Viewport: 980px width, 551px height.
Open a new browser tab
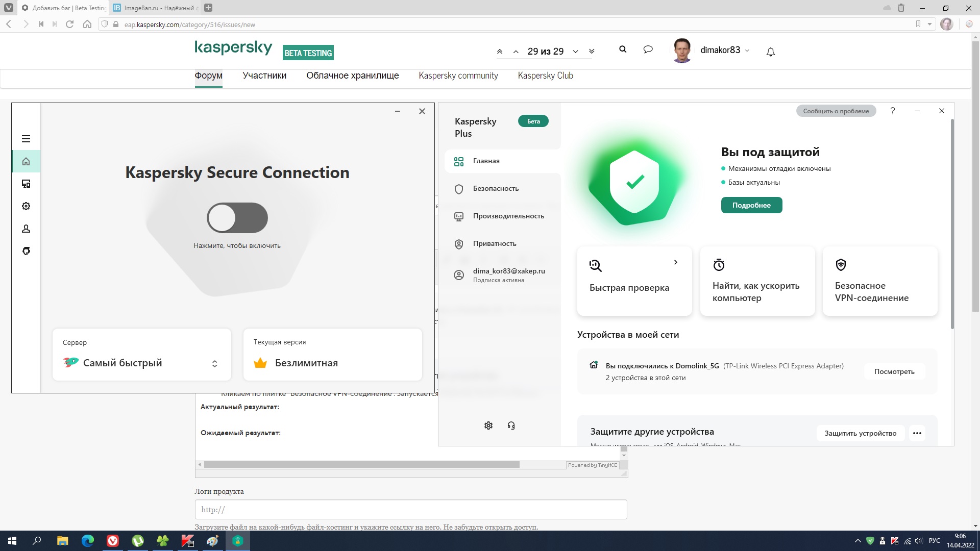pyautogui.click(x=208, y=8)
